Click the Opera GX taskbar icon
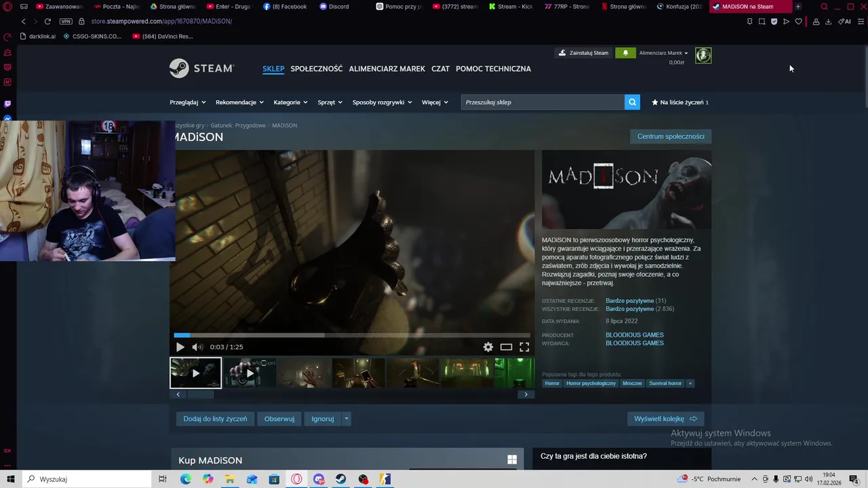Image resolution: width=868 pixels, height=488 pixels. click(296, 479)
